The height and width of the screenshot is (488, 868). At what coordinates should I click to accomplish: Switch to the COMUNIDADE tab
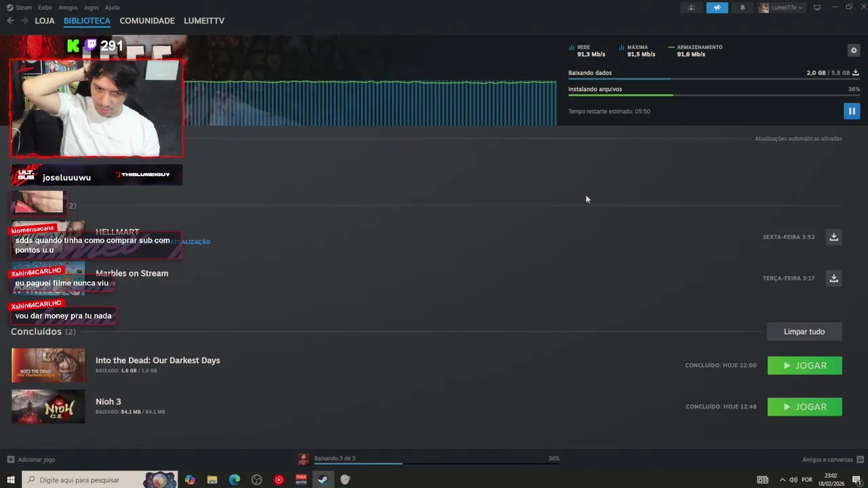coord(147,21)
